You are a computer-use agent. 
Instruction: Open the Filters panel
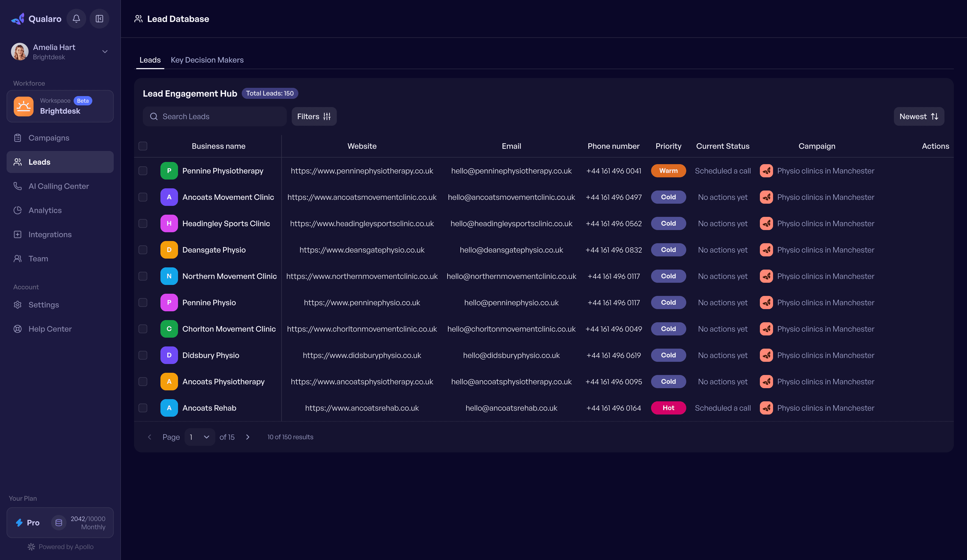pos(314,117)
